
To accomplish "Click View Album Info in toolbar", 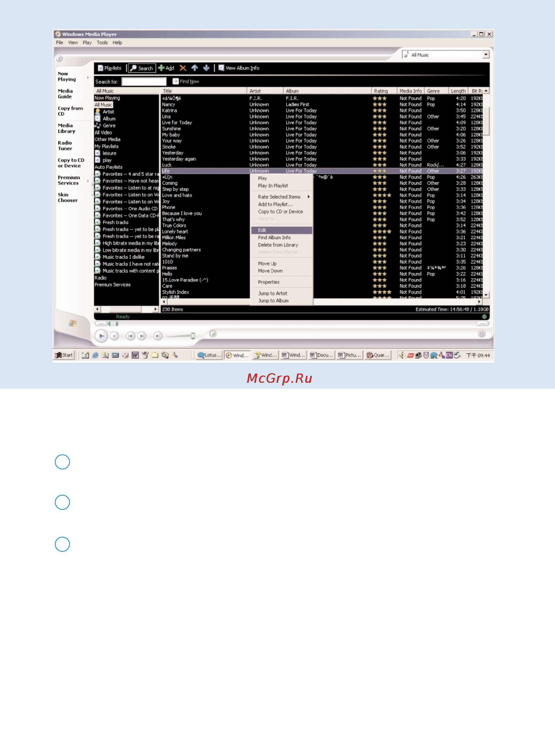I will click(239, 68).
